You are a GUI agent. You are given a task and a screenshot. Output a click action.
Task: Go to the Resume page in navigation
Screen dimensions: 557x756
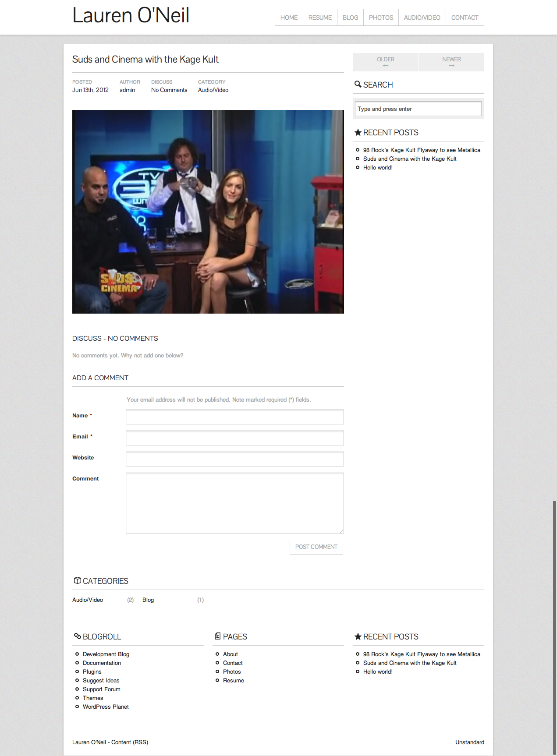[x=320, y=18]
